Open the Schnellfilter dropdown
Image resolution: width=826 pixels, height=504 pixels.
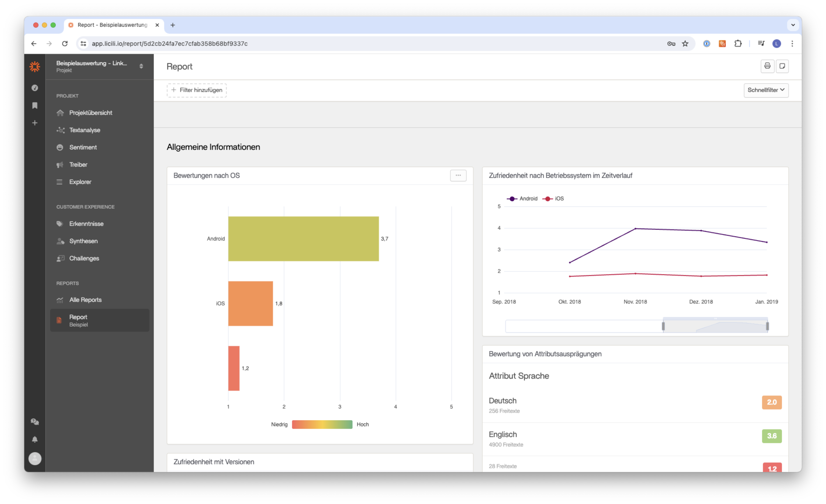[766, 90]
